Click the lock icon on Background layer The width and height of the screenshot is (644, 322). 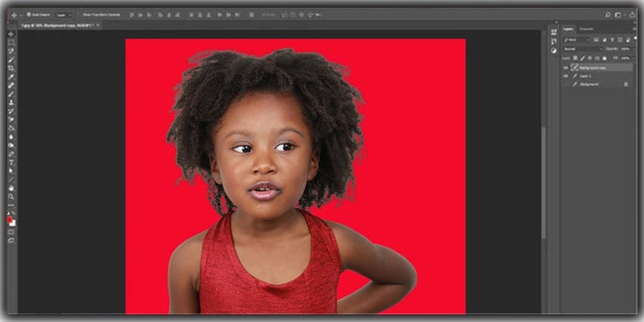[x=626, y=84]
